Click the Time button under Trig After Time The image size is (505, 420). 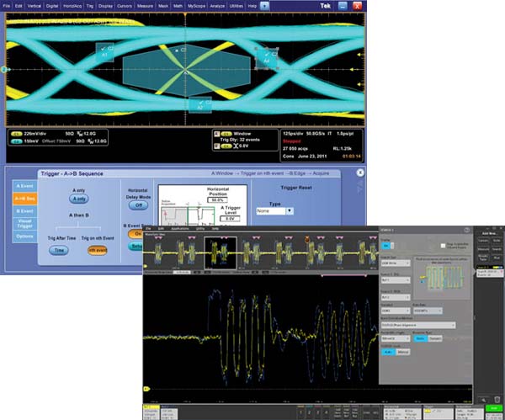coord(61,250)
